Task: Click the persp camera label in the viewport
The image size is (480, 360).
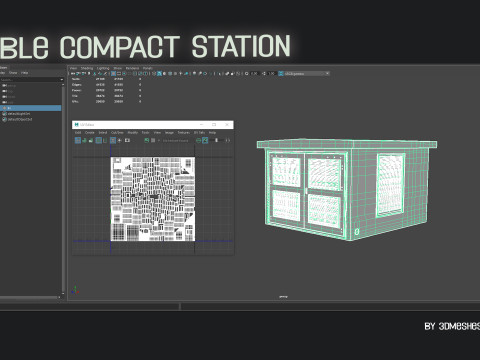Action: click(x=283, y=296)
